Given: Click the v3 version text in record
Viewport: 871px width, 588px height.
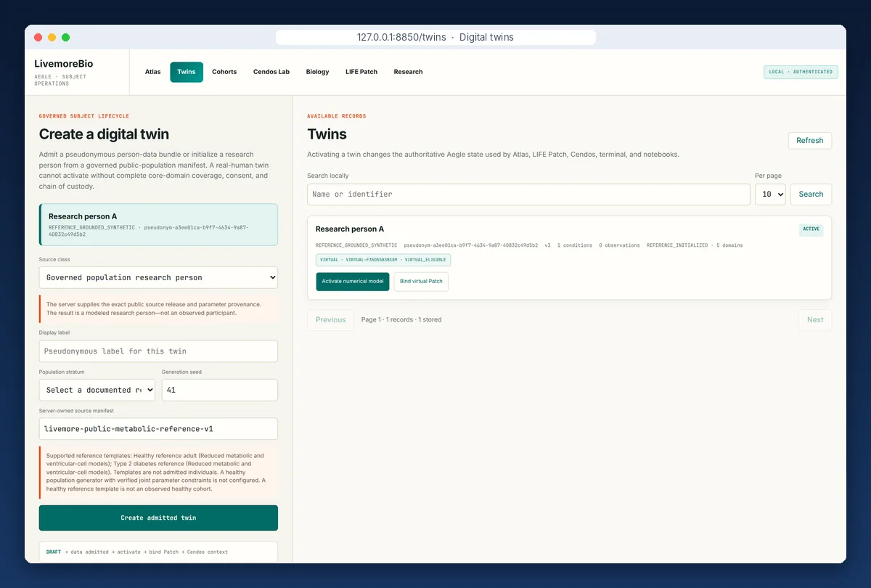Looking at the screenshot, I should [548, 245].
